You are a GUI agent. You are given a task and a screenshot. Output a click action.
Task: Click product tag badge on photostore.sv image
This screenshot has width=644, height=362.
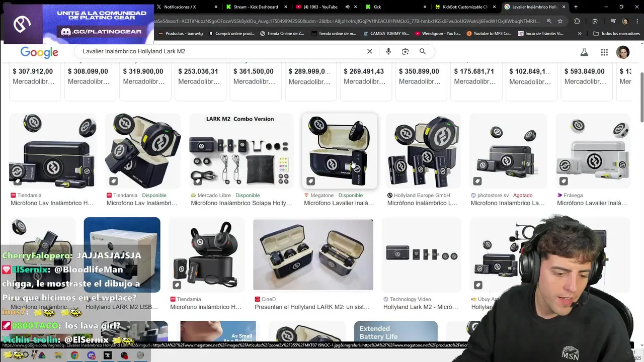point(477,181)
